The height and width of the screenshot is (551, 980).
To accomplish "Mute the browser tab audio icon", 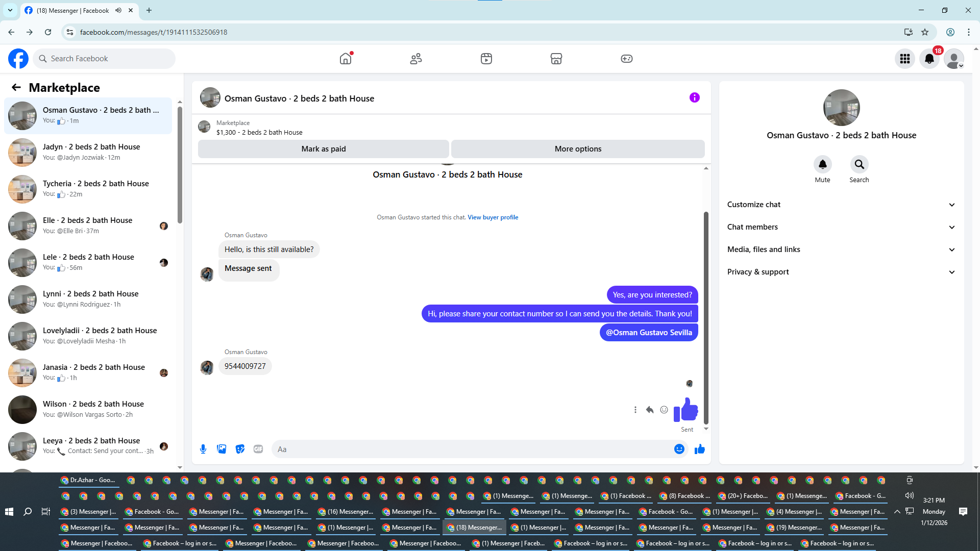I will click(x=118, y=10).
